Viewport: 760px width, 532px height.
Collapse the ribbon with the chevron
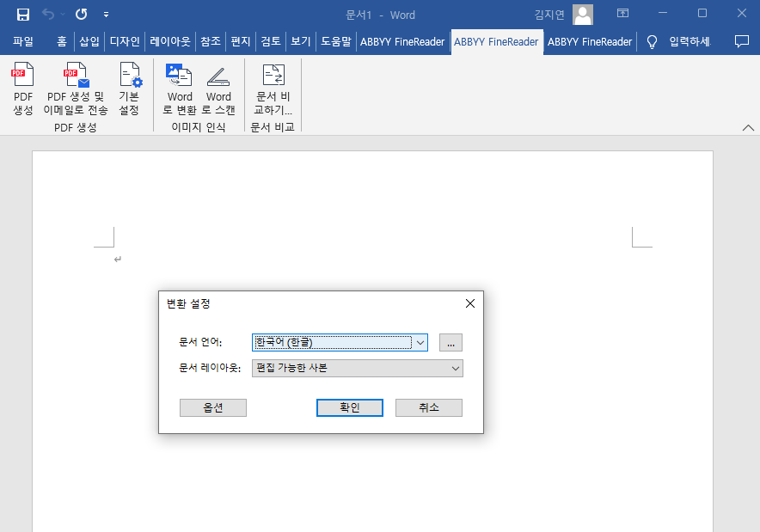pos(748,128)
